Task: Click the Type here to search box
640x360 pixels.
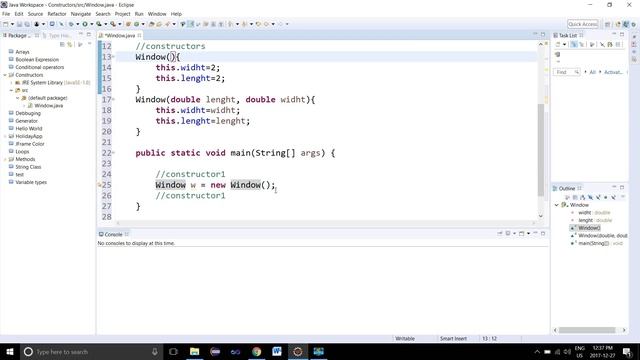Action: [x=90, y=351]
